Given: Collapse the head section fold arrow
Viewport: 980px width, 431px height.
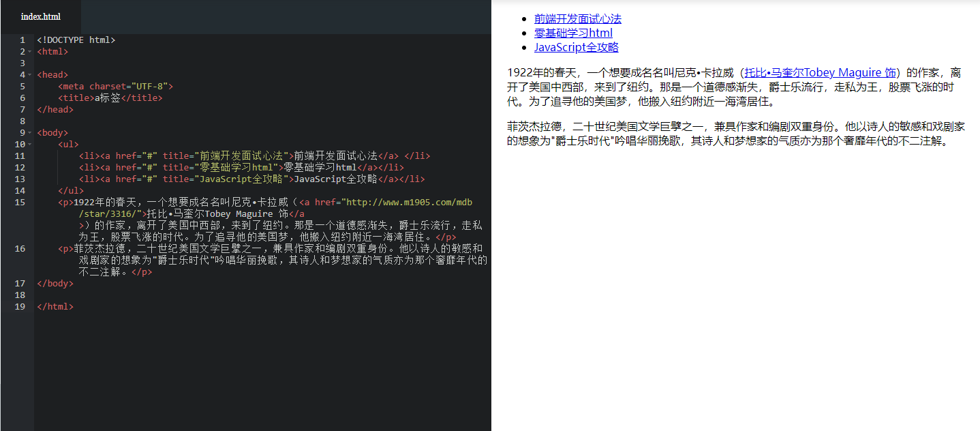Looking at the screenshot, I should (x=30, y=74).
